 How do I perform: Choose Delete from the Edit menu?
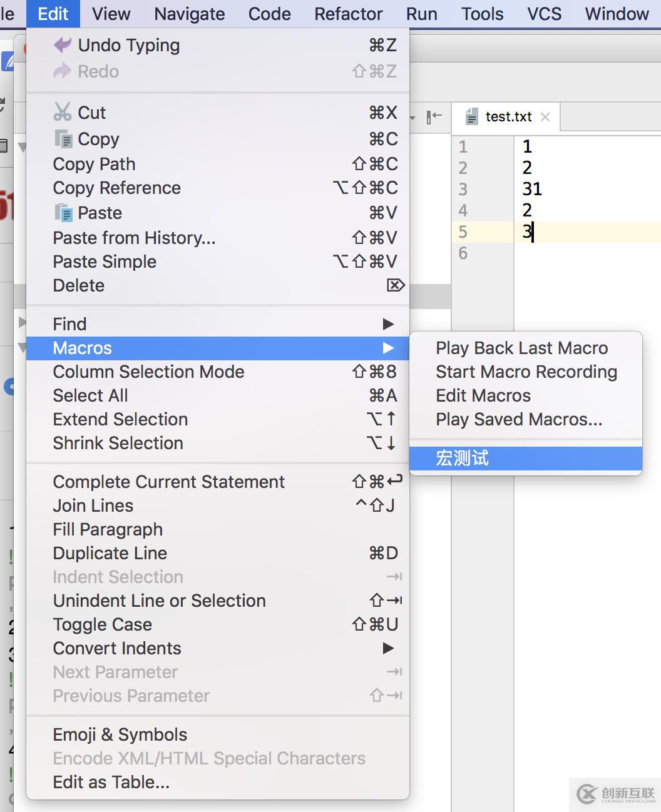tap(218, 285)
